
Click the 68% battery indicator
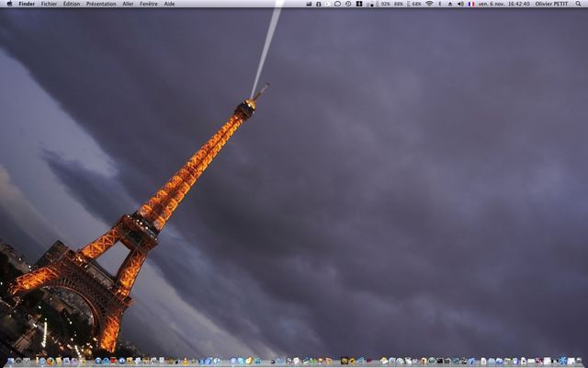414,4
